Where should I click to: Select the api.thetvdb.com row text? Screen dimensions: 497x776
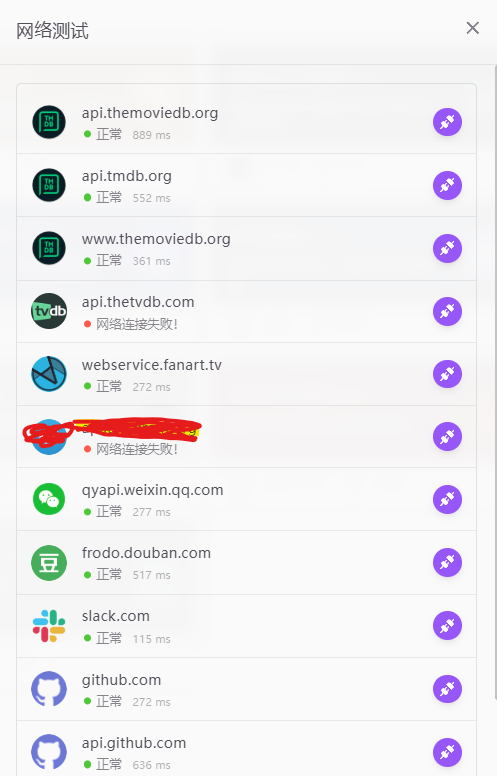[x=138, y=302]
